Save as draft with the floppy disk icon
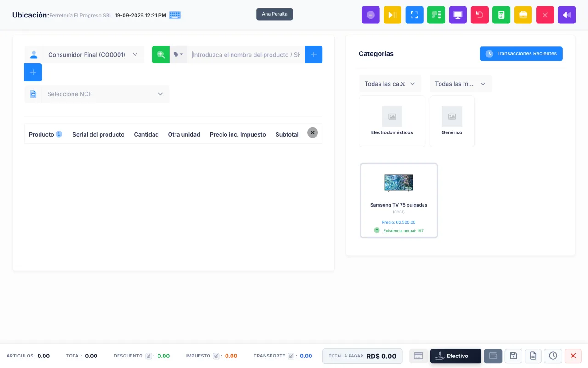 coord(514,356)
